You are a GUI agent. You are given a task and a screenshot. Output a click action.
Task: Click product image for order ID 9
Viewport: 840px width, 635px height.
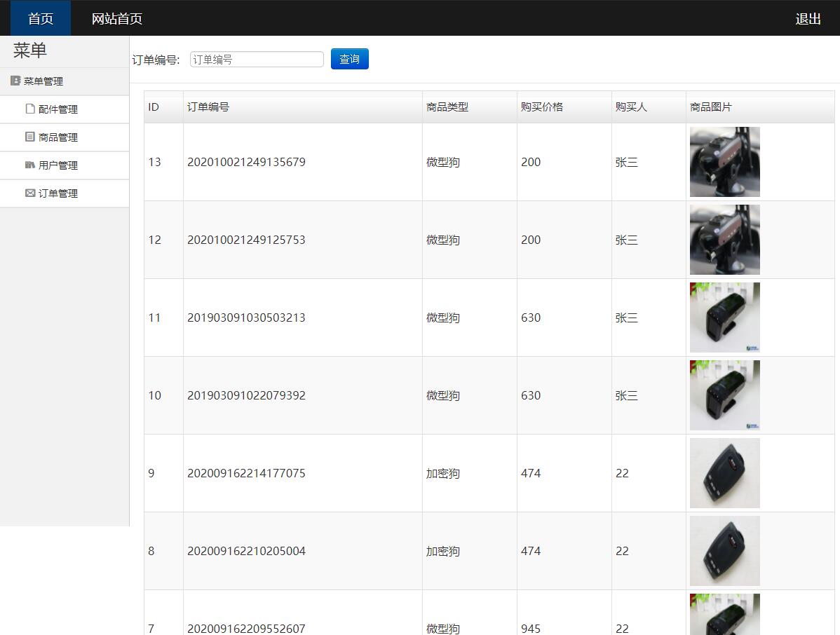tap(724, 473)
